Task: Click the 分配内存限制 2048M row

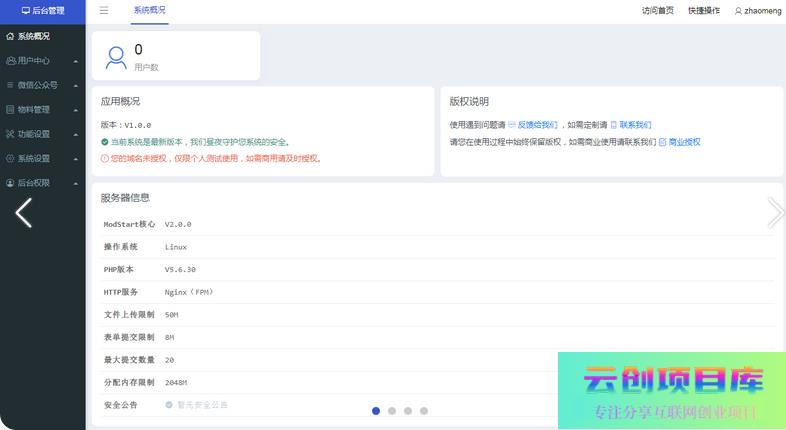Action: (x=438, y=382)
